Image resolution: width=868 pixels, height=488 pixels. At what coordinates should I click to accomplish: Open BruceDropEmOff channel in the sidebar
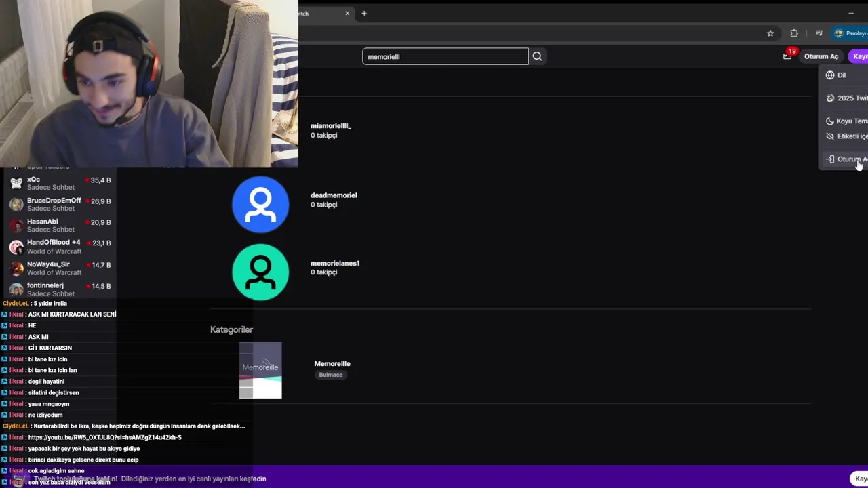(x=60, y=204)
